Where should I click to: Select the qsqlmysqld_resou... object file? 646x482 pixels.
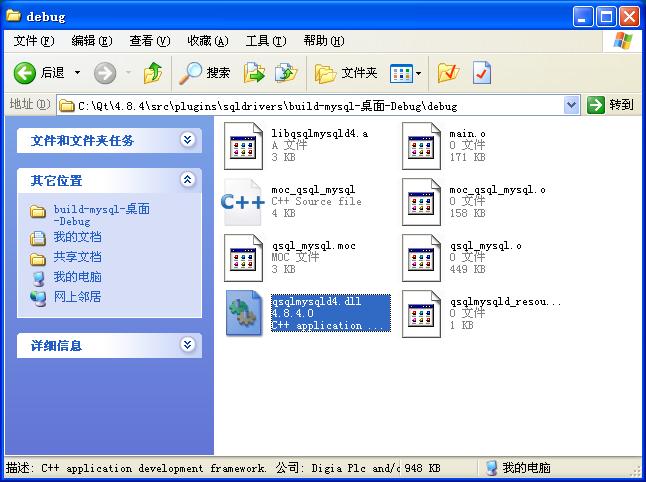pos(421,314)
